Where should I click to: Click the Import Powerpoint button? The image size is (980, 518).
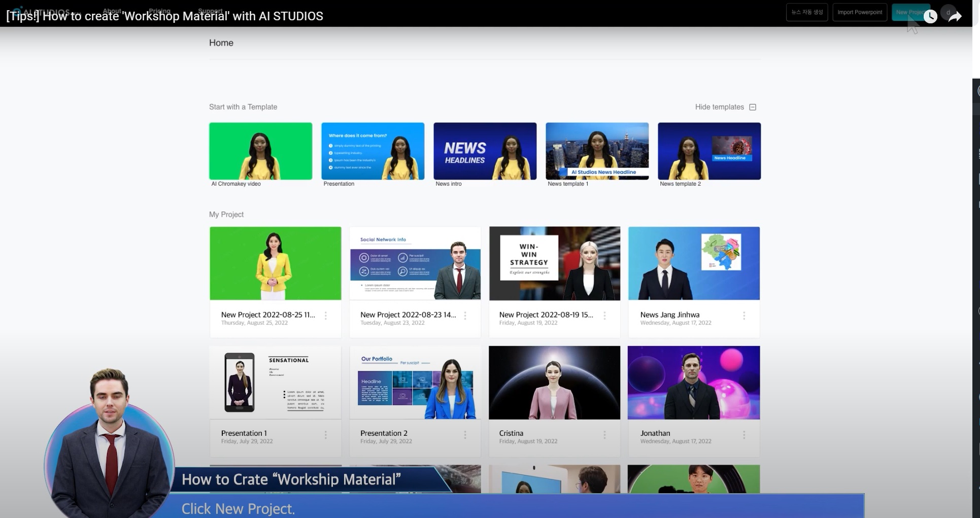860,12
